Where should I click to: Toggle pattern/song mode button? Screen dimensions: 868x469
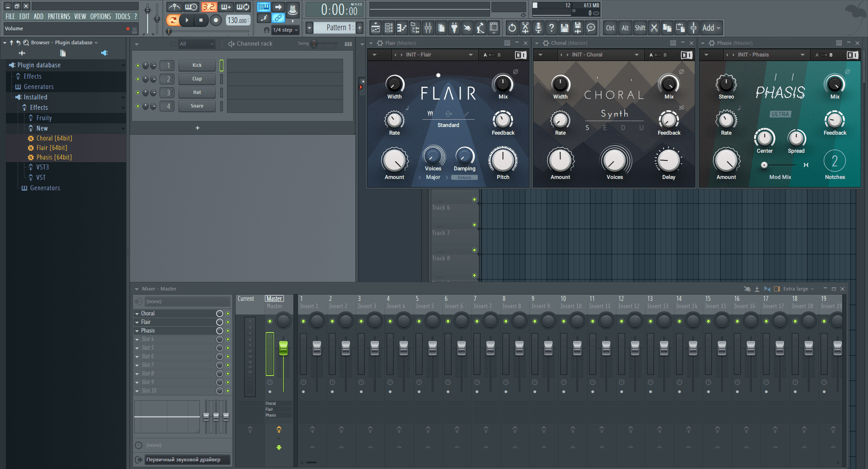click(x=172, y=20)
